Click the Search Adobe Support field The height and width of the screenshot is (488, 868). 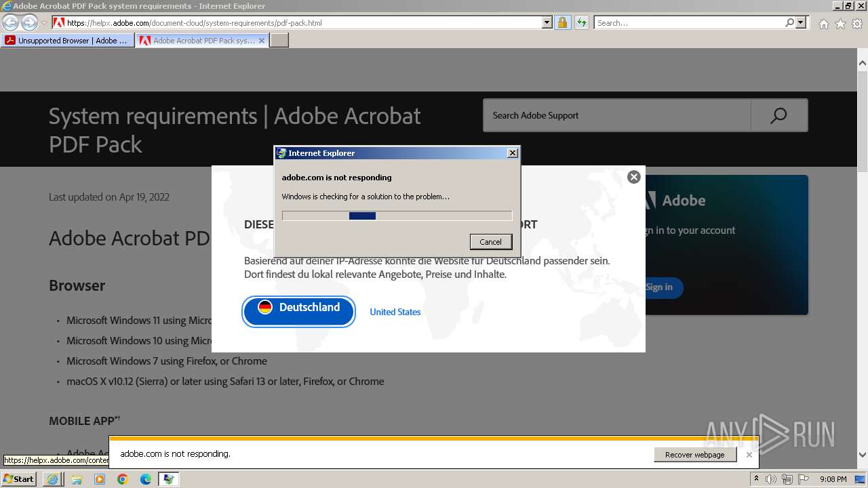click(x=616, y=115)
